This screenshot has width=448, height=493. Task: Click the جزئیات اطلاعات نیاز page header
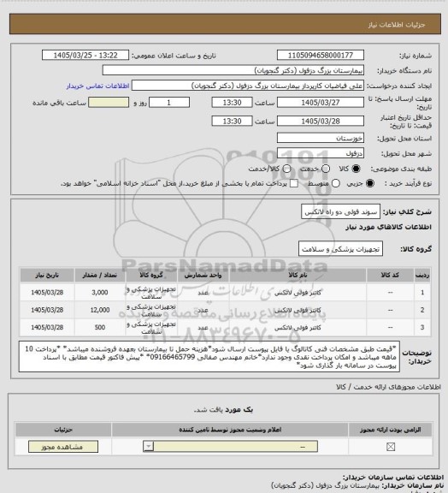coord(397,25)
